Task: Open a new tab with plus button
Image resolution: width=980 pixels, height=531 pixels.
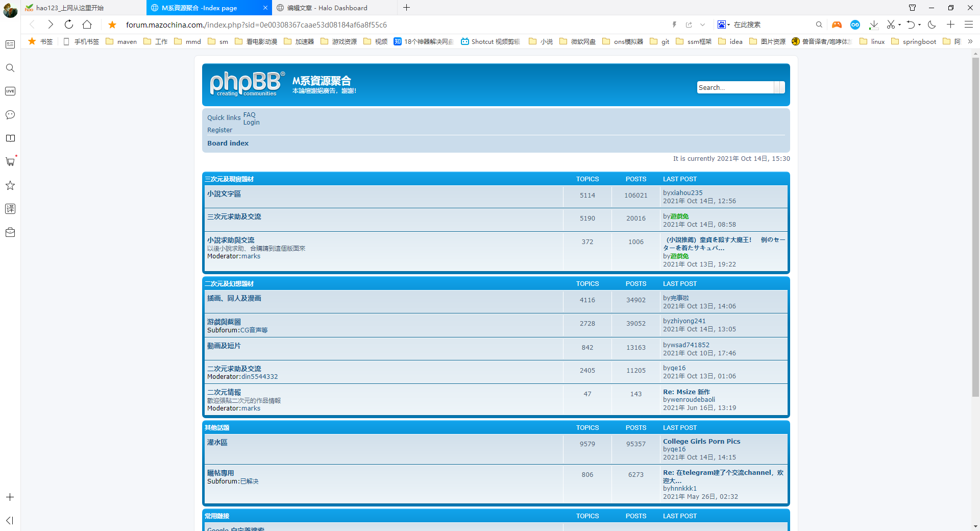Action: (407, 8)
